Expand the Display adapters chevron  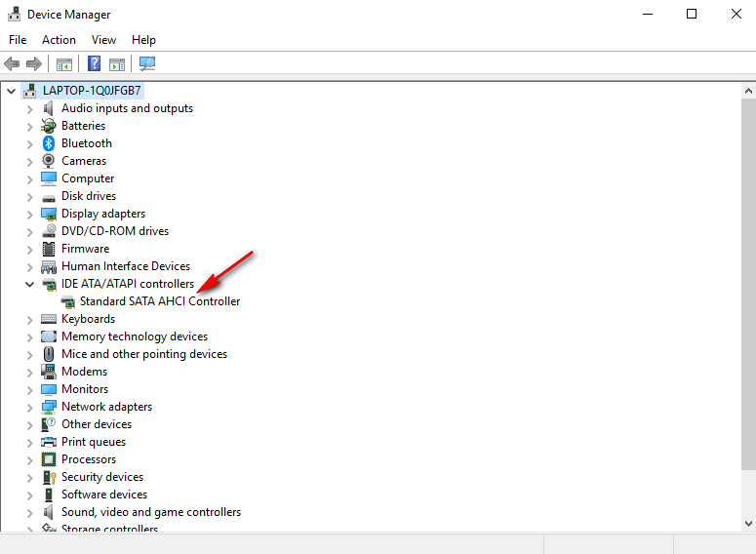pyautogui.click(x=29, y=214)
